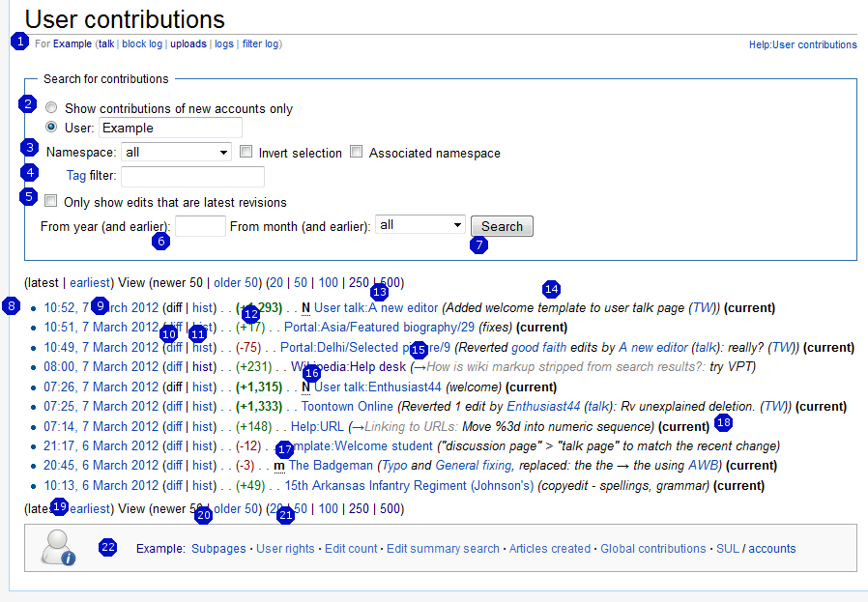Open the 'From month (and earlier)' dropdown
The height and width of the screenshot is (602, 868).
coord(420,225)
